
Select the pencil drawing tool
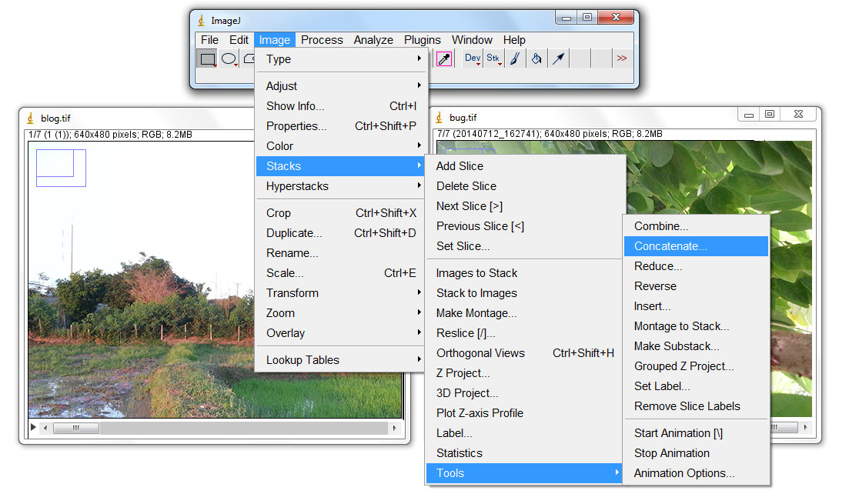click(514, 58)
